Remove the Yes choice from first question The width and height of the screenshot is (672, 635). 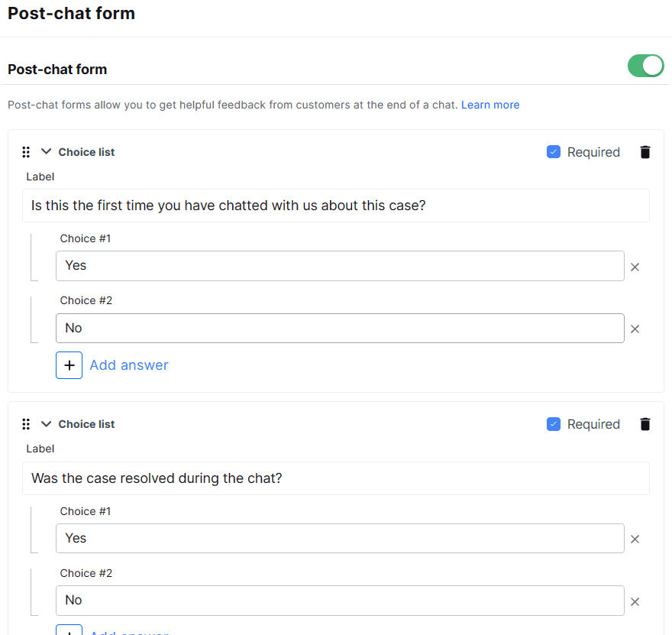635,267
